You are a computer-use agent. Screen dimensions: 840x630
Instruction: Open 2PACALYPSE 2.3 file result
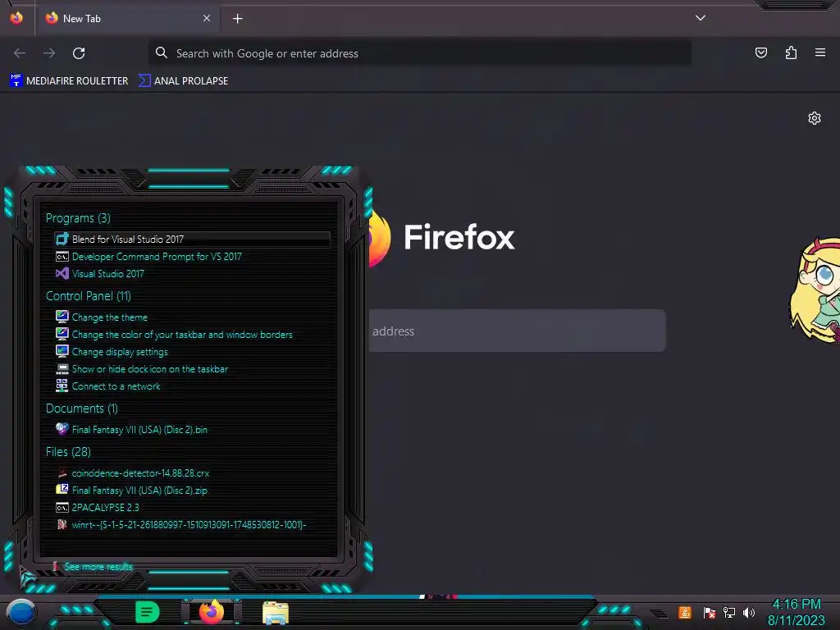pyautogui.click(x=98, y=507)
